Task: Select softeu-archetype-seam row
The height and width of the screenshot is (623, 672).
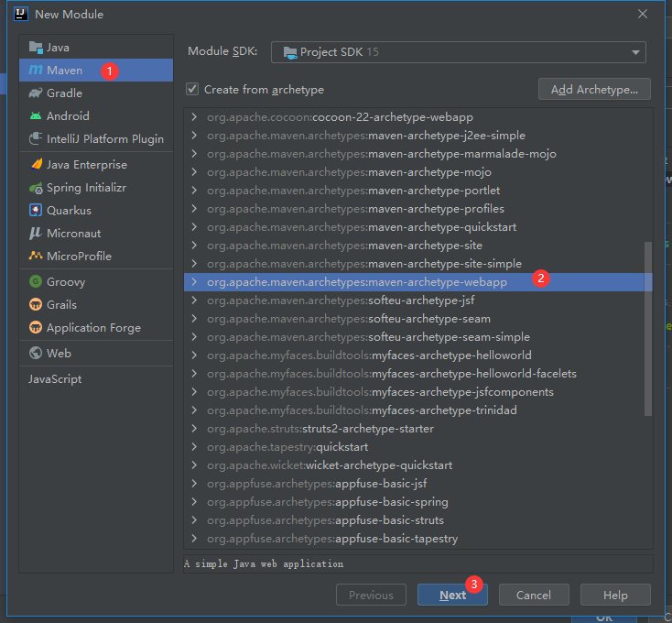Action: [417, 319]
